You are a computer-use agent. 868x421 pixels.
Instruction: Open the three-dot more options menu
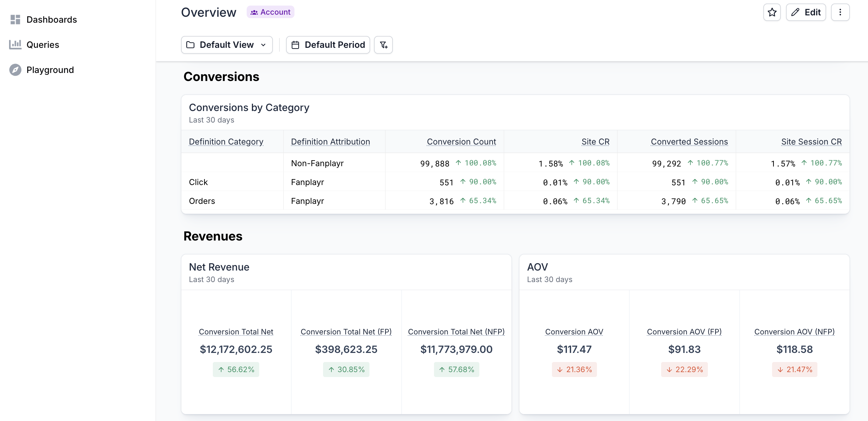(x=840, y=13)
